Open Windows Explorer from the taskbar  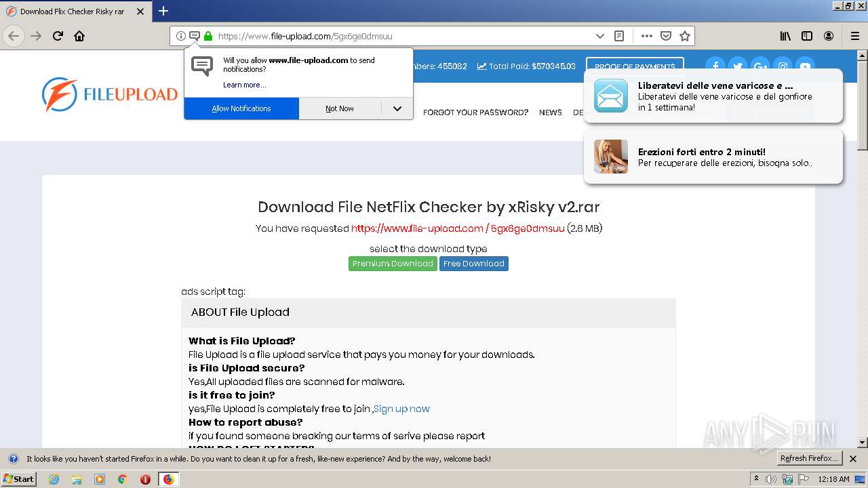coord(77,479)
